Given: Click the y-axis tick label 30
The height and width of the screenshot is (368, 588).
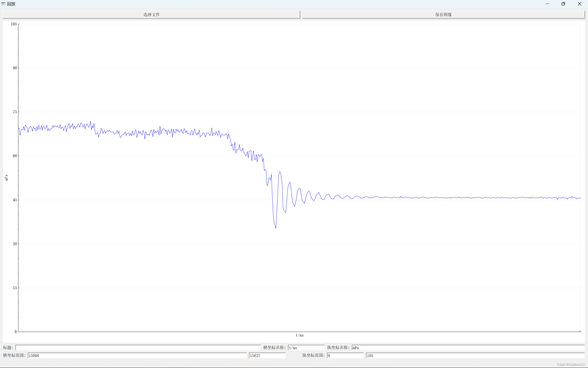Looking at the screenshot, I should pyautogui.click(x=15, y=244).
